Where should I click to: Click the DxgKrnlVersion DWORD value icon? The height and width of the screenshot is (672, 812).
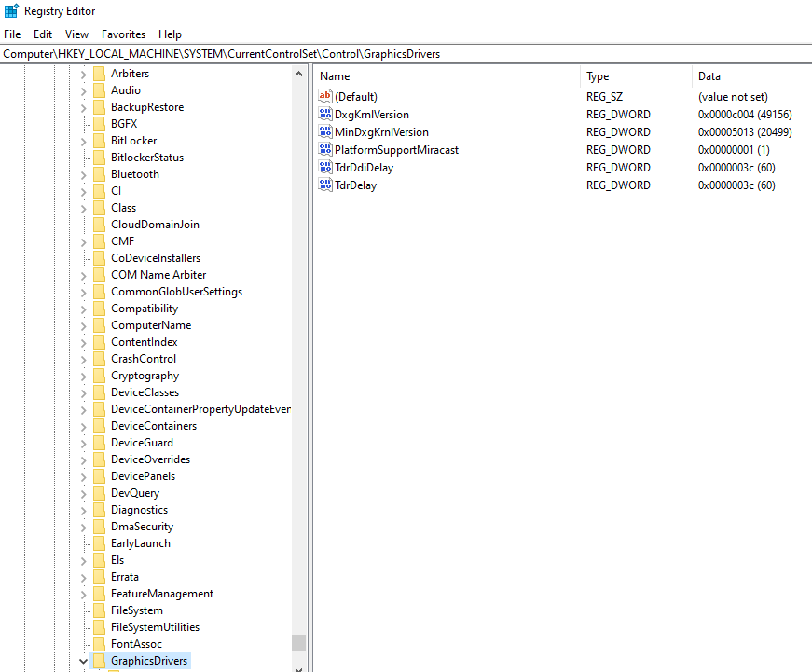point(325,115)
